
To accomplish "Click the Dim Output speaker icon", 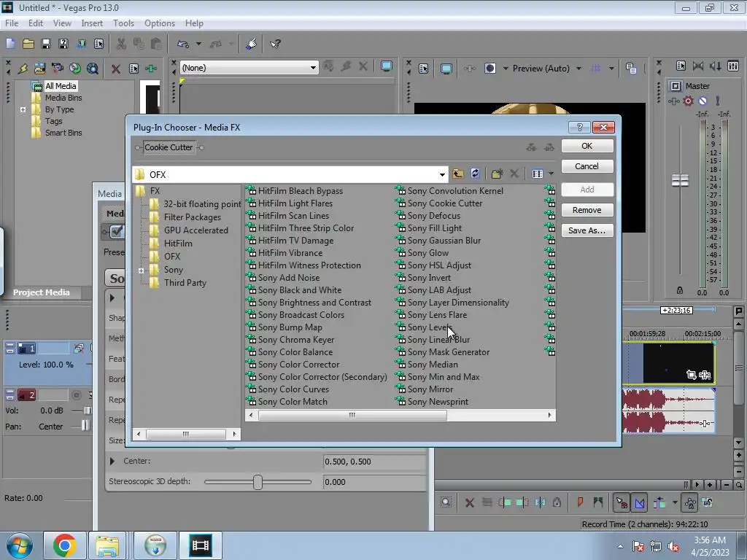I will (716, 66).
